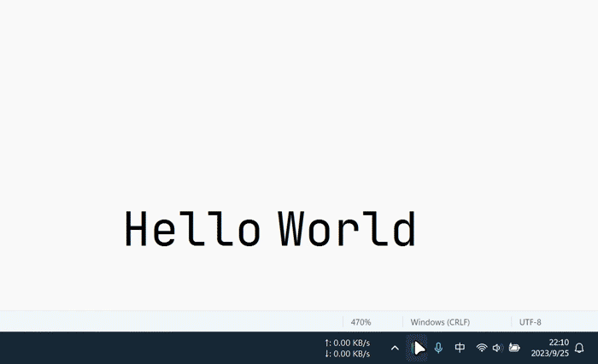Screen dimensions: 598x364
Task: Click the 2023/9/25 date in taskbar
Action: 551,354
